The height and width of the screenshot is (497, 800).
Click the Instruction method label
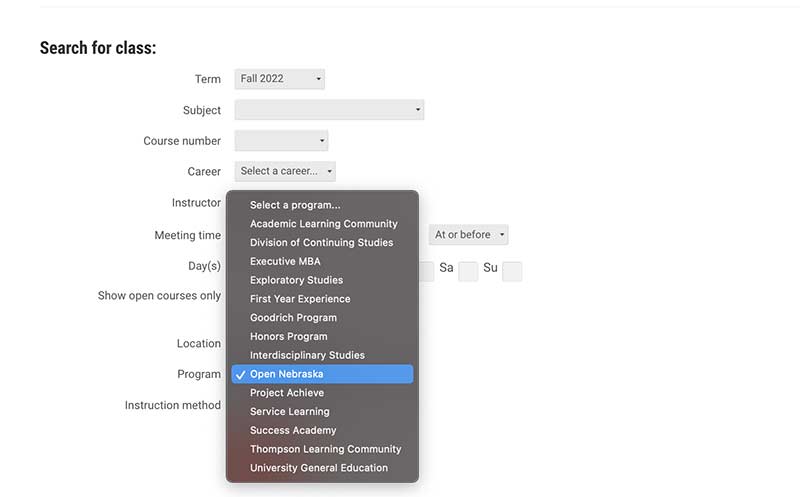pos(173,405)
